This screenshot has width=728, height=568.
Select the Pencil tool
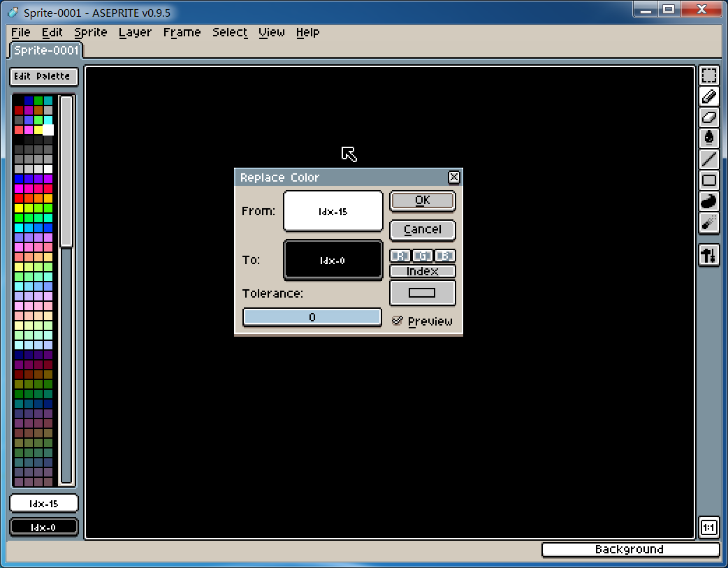tap(708, 97)
